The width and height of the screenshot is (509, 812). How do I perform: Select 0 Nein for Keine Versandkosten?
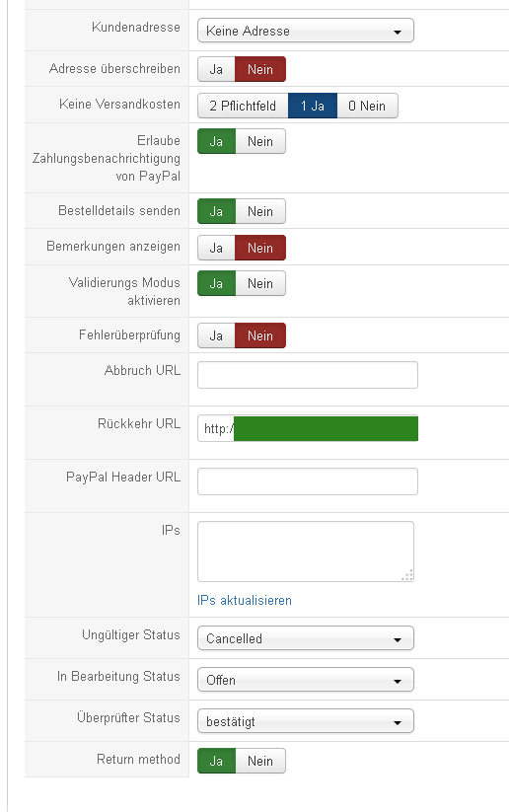(x=367, y=106)
